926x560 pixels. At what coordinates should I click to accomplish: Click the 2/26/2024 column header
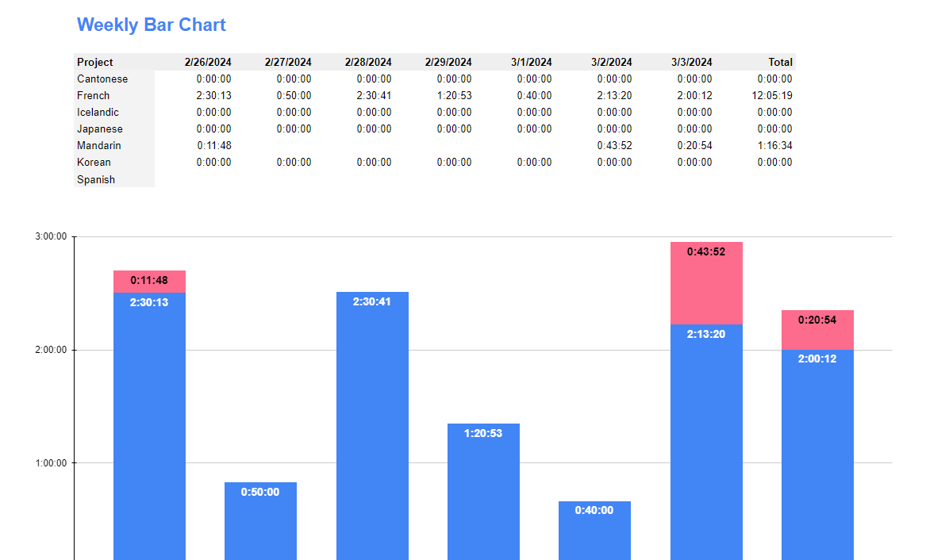pyautogui.click(x=209, y=62)
